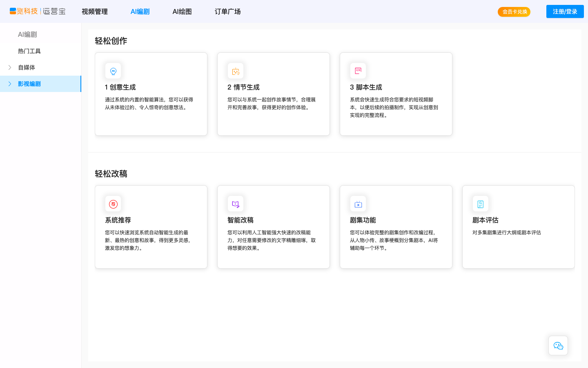Click the TV icon for 剧集功能
This screenshot has height=368, width=588.
tap(358, 204)
